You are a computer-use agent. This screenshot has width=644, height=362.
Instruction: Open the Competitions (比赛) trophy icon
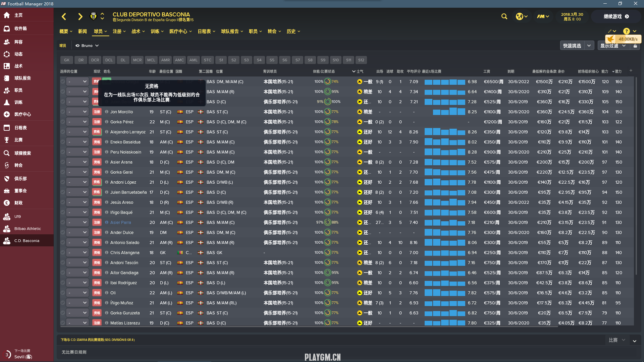click(7, 140)
